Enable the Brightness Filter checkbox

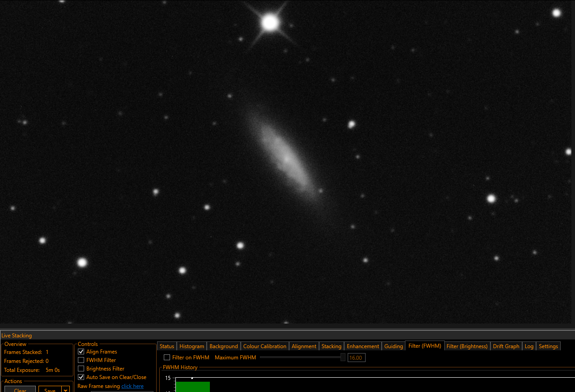[x=81, y=369]
